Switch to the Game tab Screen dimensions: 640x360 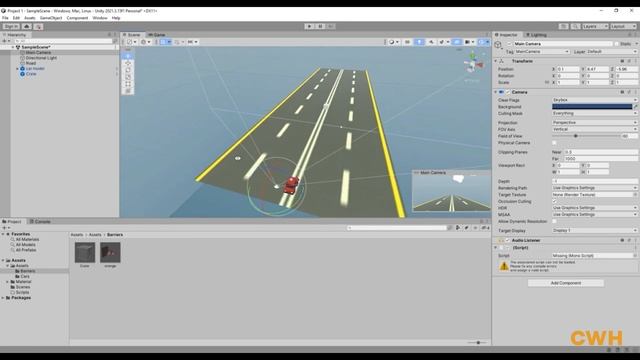pos(157,35)
